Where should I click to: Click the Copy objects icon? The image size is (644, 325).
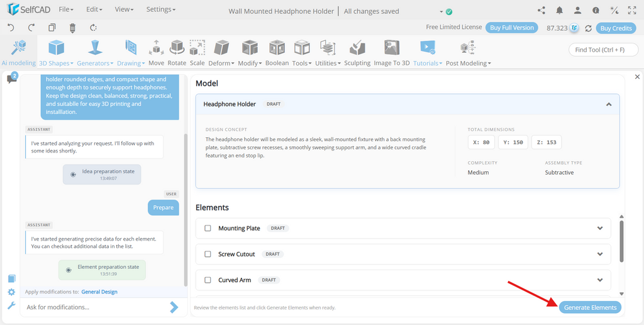[52, 28]
